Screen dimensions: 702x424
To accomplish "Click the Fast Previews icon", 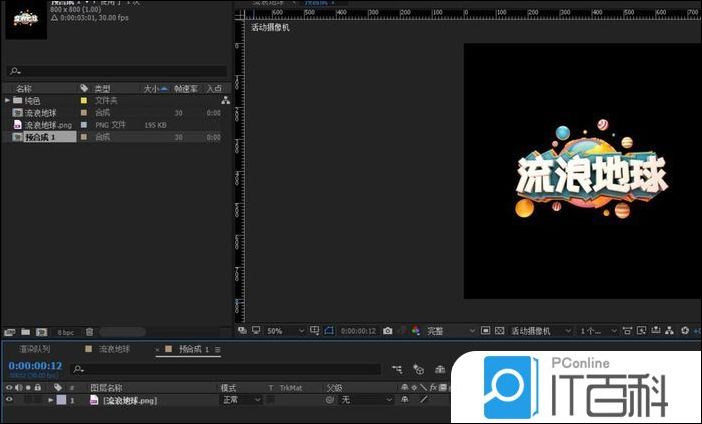I will pyautogui.click(x=642, y=330).
